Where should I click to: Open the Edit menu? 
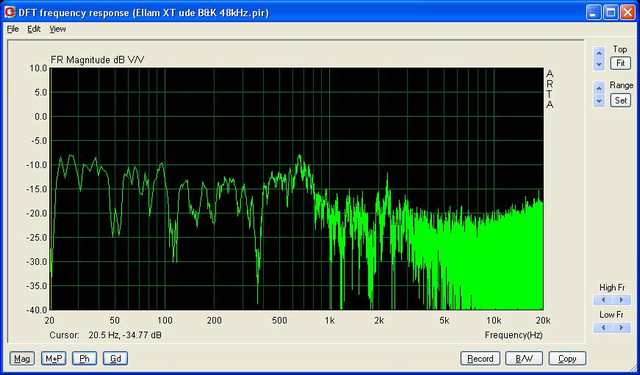[x=34, y=29]
